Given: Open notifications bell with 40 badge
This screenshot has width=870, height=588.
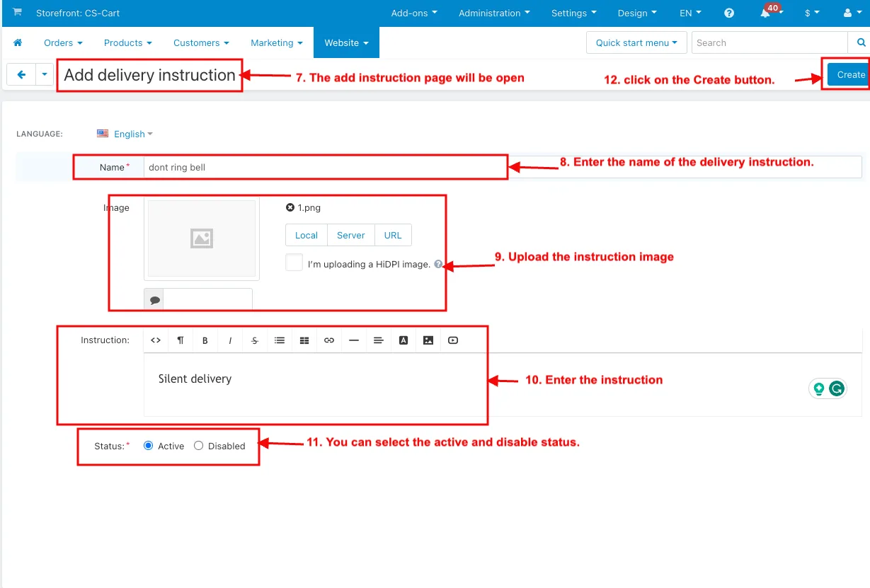Looking at the screenshot, I should pos(769,12).
